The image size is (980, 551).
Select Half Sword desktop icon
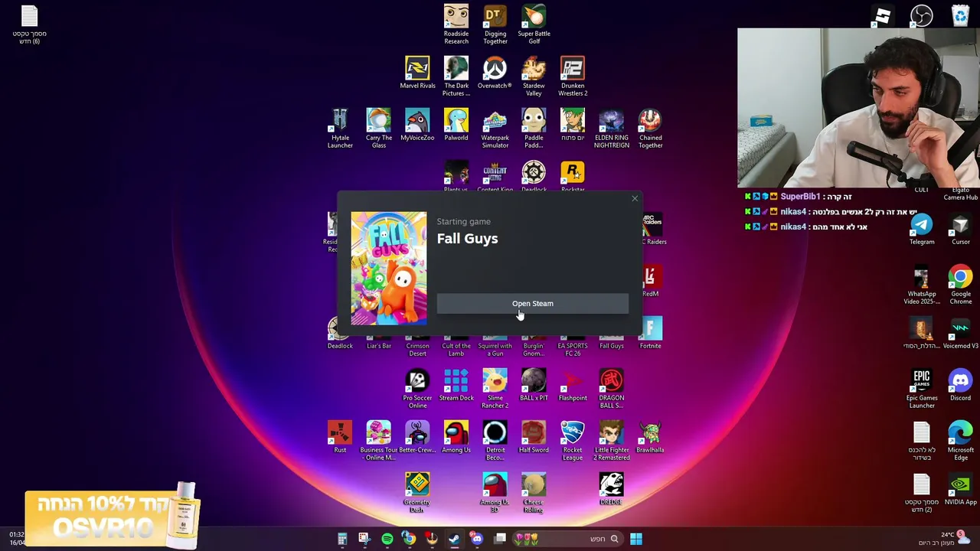(x=534, y=437)
